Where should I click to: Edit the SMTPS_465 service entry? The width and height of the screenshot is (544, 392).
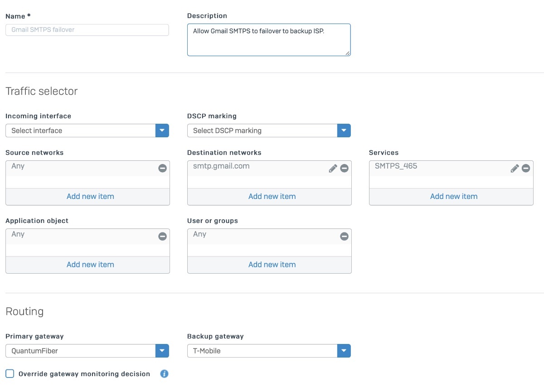515,168
